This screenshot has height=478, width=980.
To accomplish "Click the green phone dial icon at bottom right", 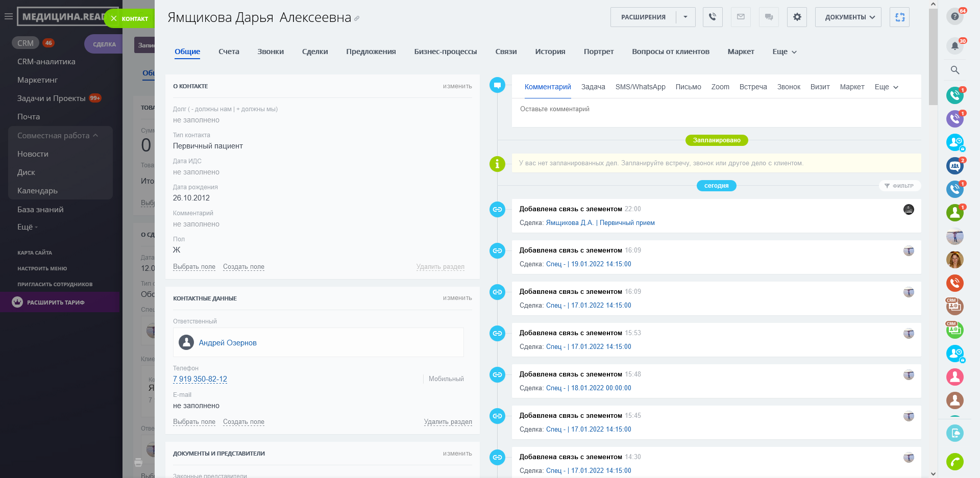I will tap(954, 462).
